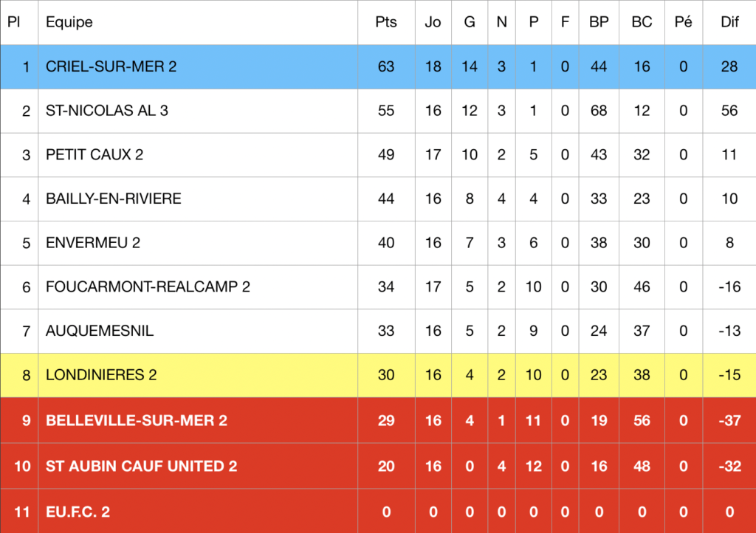756x533 pixels.
Task: Select the Pé column header
Action: [683, 22]
